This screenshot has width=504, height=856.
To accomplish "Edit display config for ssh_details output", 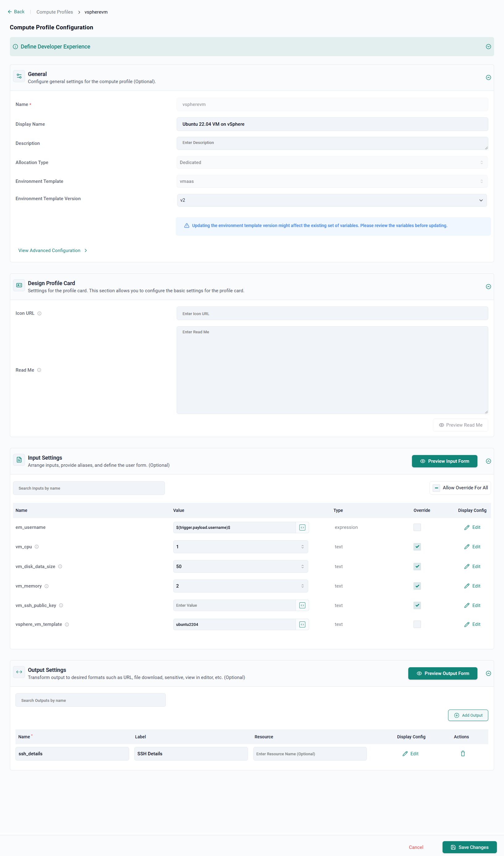I will coord(411,754).
